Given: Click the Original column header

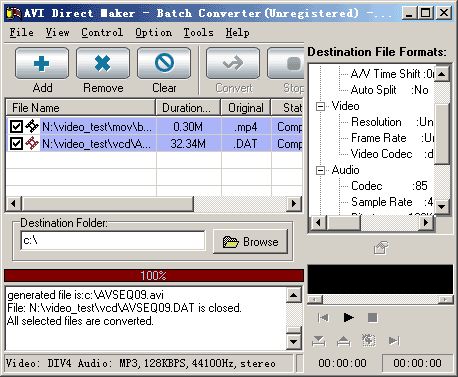Looking at the screenshot, I should [246, 108].
